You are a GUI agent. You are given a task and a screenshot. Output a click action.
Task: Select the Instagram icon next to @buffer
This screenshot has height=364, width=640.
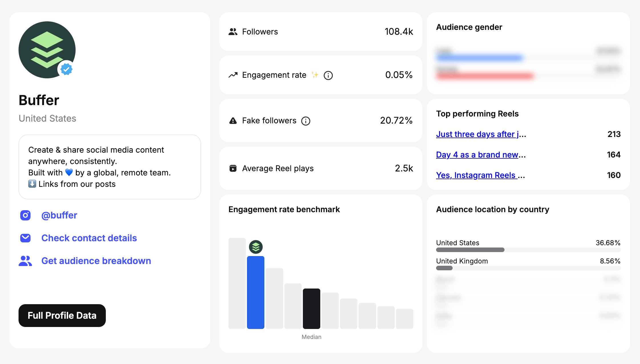[25, 215]
